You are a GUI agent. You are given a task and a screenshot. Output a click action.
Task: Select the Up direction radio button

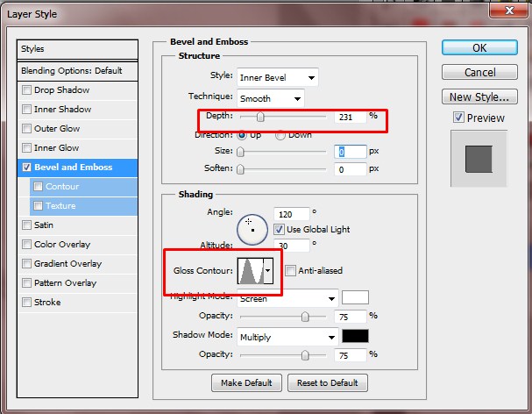point(242,135)
